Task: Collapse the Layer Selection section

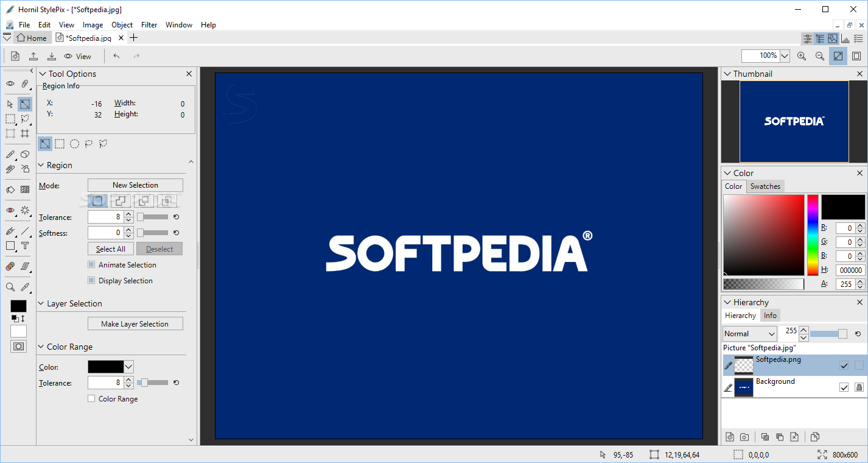Action: (x=42, y=303)
